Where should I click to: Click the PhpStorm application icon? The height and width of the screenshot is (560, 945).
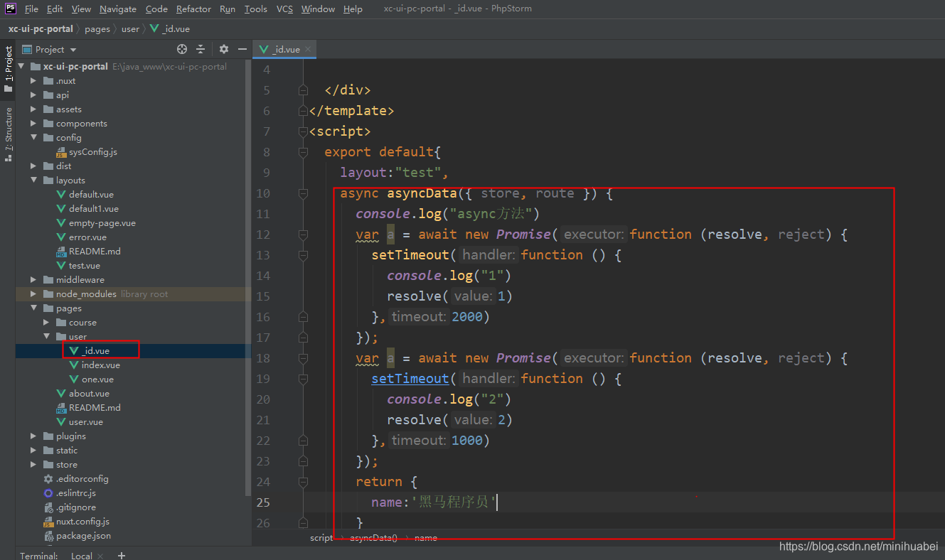pos(10,9)
